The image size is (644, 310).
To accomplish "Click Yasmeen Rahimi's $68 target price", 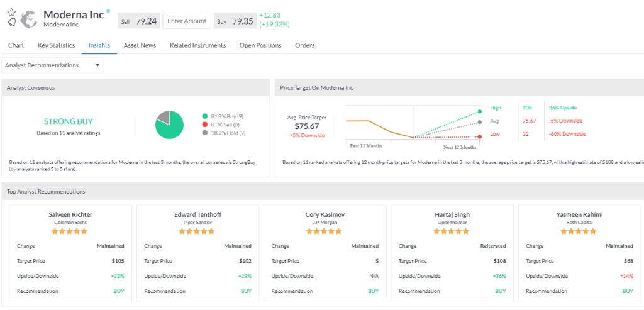I will coord(628,261).
